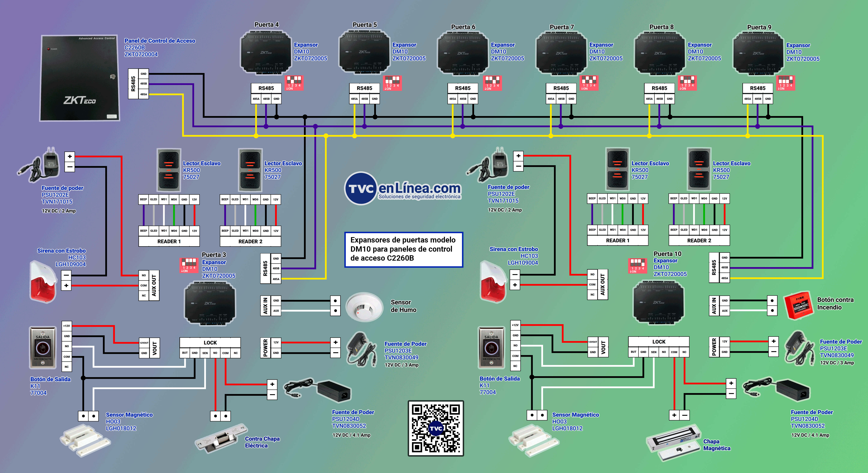Click the LOCK terminal header of Puerta 10
The height and width of the screenshot is (473, 868).
pyautogui.click(x=659, y=342)
